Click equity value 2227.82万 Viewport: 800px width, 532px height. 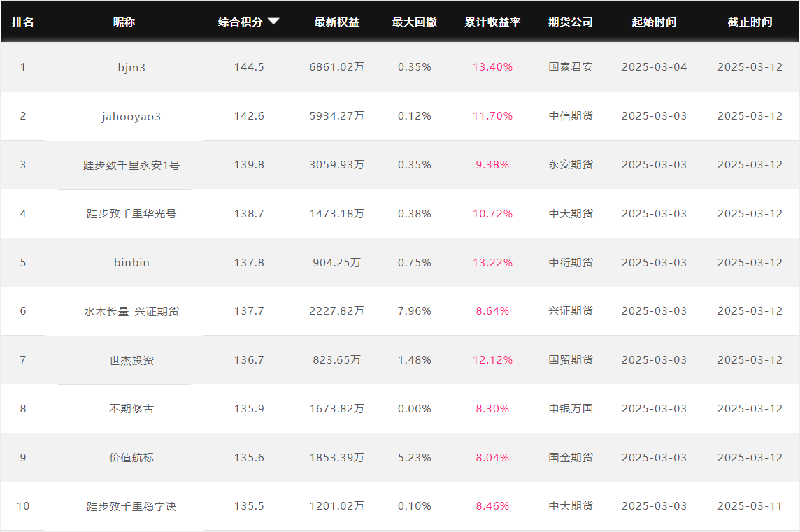(x=337, y=310)
